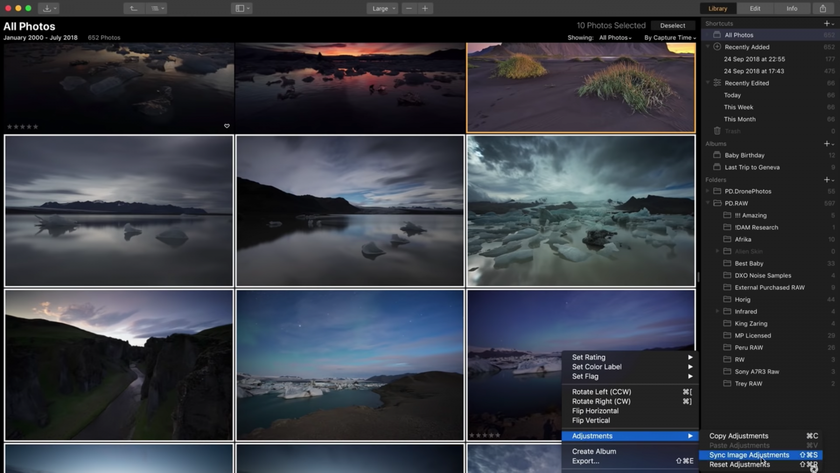Screen dimensions: 840x473
Task: Switch to the Edit tab
Action: pos(755,8)
